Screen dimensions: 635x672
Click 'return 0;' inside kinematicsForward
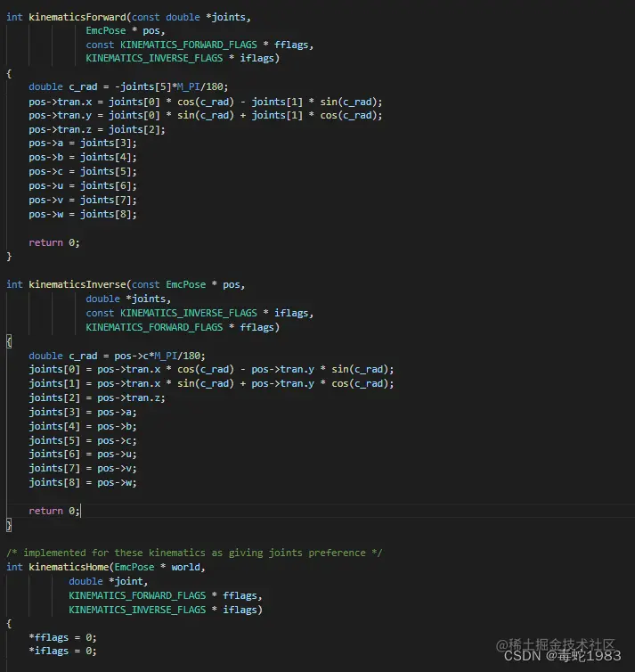click(x=54, y=242)
